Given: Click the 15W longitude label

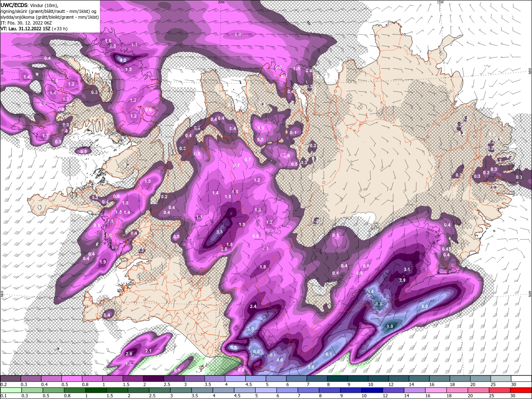Looking at the screenshot, I should pyautogui.click(x=440, y=2).
